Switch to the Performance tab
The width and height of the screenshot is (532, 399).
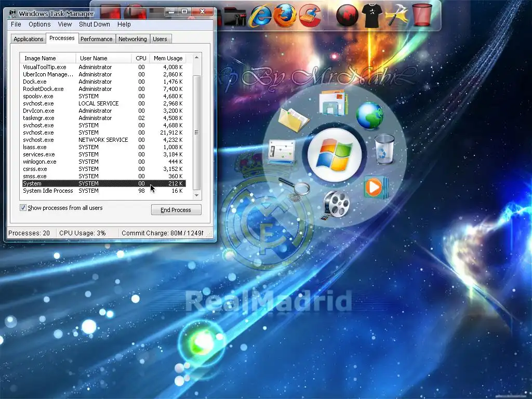pos(96,39)
